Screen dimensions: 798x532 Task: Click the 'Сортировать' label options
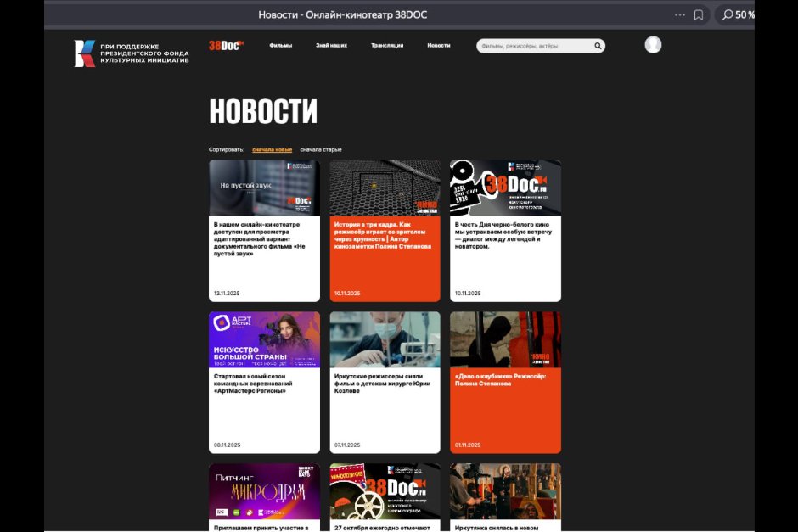coord(225,148)
